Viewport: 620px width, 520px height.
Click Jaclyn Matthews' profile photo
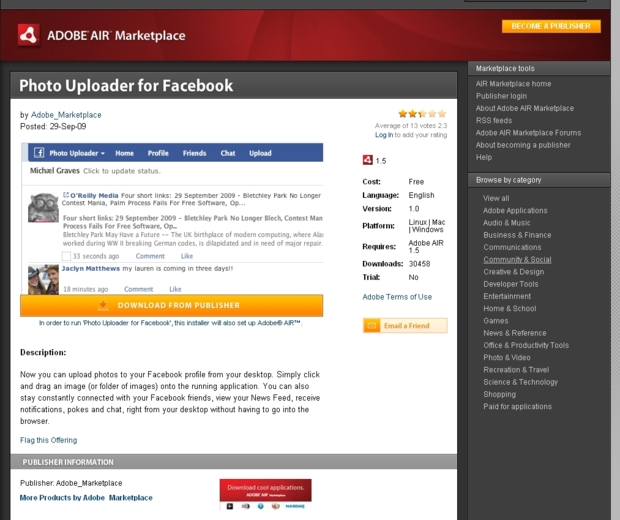click(43, 280)
